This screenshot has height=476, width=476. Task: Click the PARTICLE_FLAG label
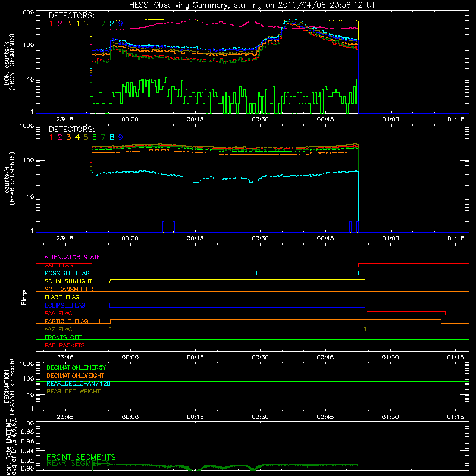click(67, 321)
